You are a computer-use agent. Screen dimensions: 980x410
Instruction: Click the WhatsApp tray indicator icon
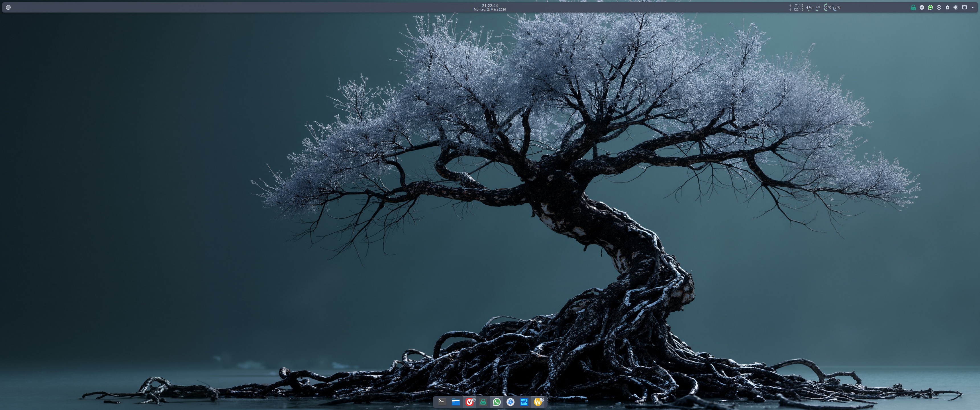click(x=930, y=7)
